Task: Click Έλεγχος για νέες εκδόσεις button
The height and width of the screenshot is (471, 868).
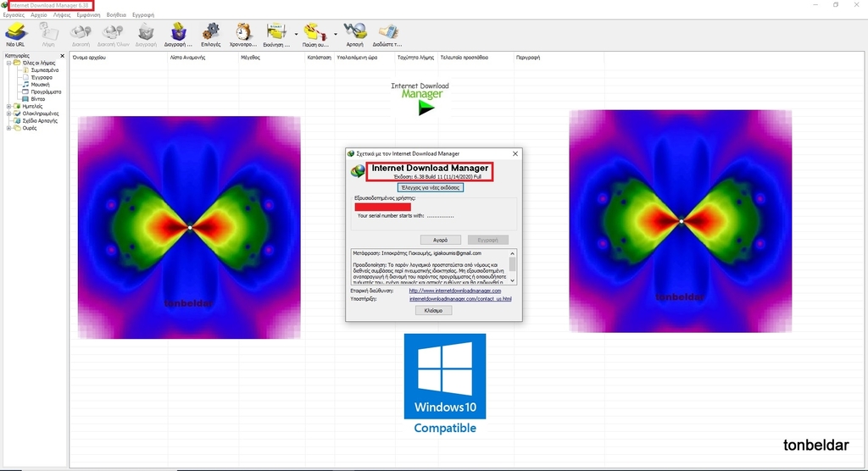Action: (x=430, y=187)
